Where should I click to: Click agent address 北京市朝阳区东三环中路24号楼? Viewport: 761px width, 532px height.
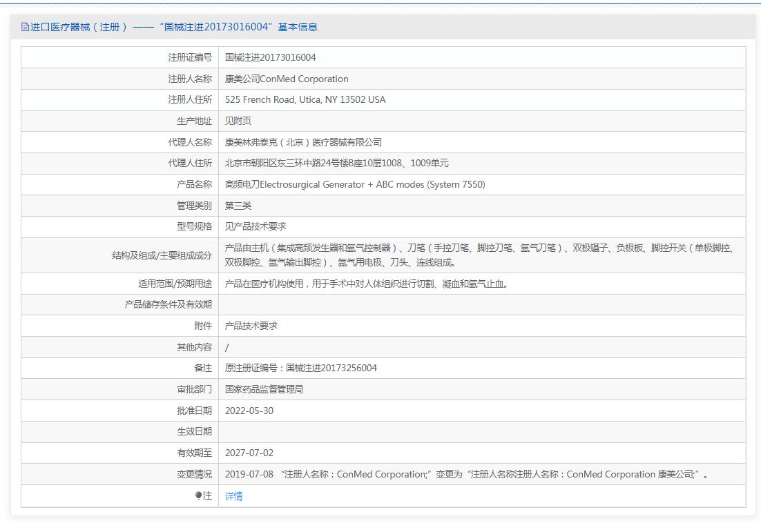coord(336,164)
